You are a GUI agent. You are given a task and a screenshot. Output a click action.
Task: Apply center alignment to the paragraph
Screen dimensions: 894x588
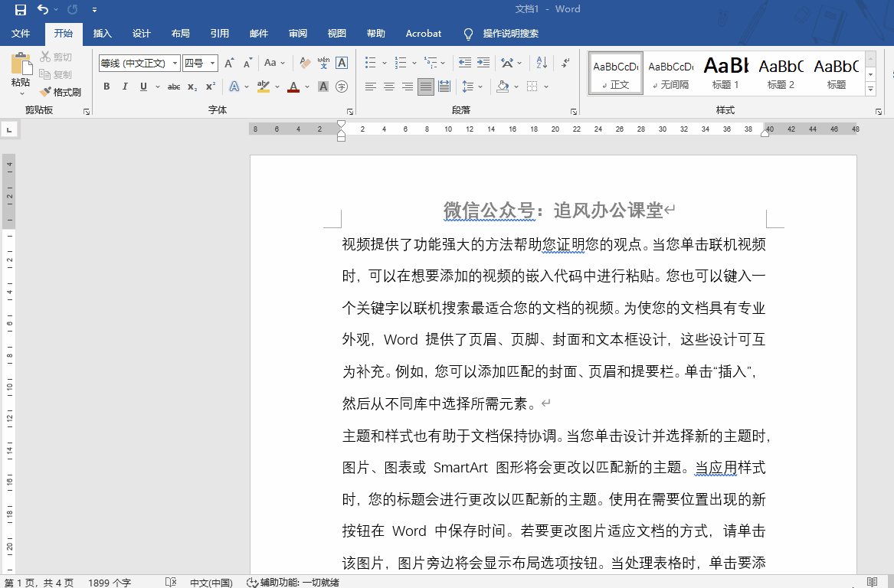(389, 87)
